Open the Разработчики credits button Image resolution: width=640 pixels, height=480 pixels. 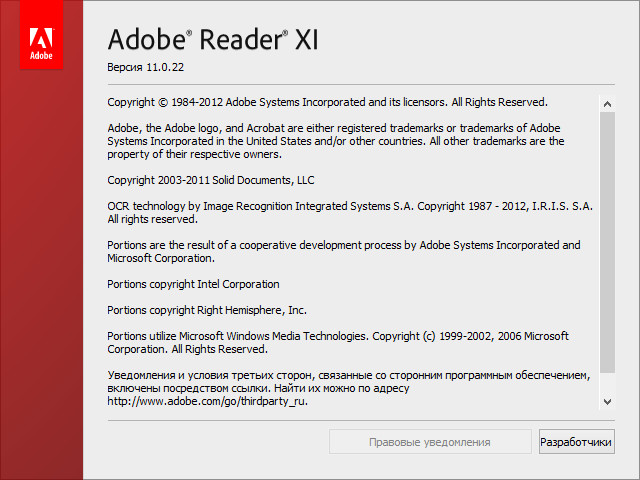click(575, 441)
